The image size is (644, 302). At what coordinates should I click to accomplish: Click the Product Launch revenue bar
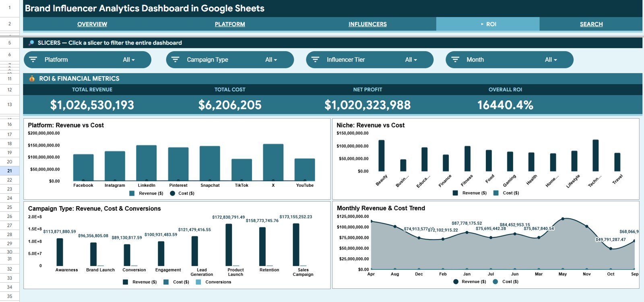(x=229, y=245)
